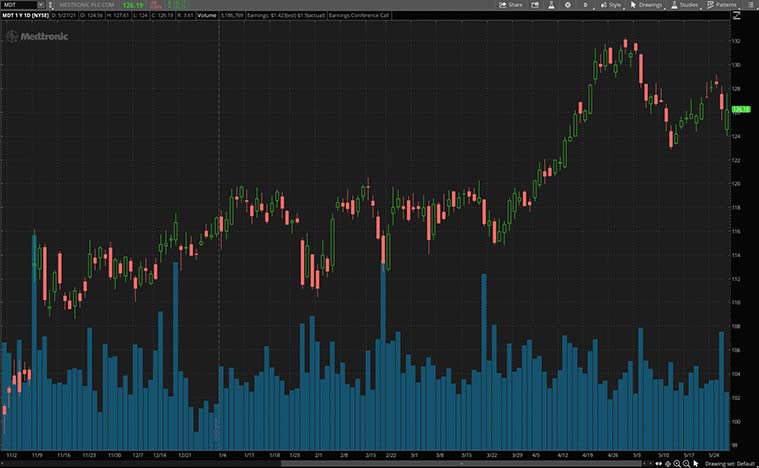This screenshot has width=759, height=468.
Task: Click the Share button
Action: point(511,5)
